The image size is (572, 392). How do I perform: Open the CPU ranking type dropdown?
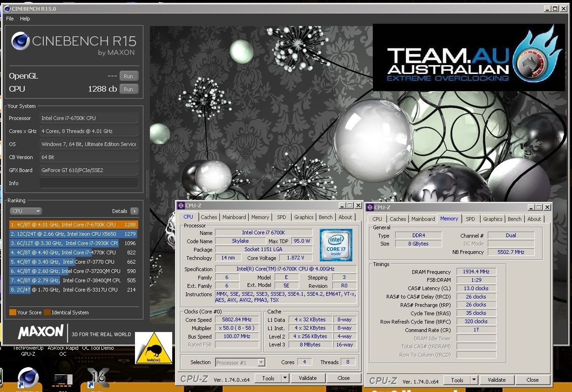point(26,211)
